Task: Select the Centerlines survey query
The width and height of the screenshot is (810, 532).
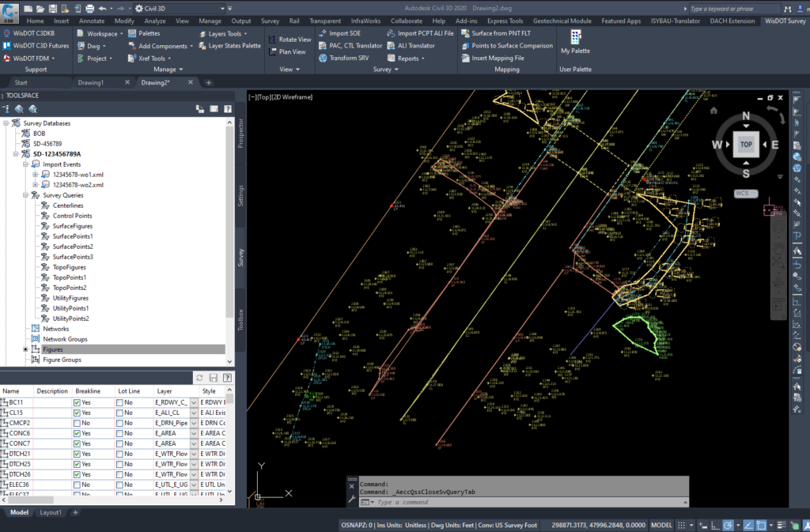Action: click(68, 206)
